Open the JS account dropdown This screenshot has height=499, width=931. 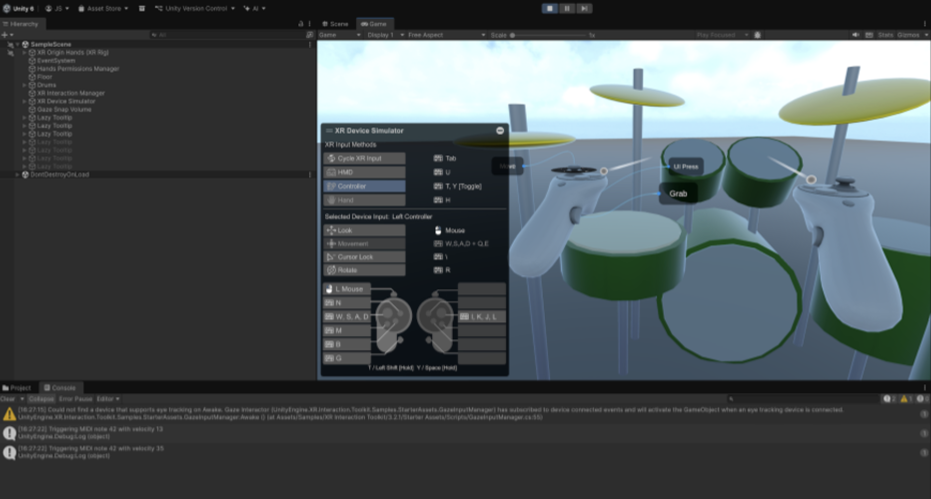(x=57, y=8)
